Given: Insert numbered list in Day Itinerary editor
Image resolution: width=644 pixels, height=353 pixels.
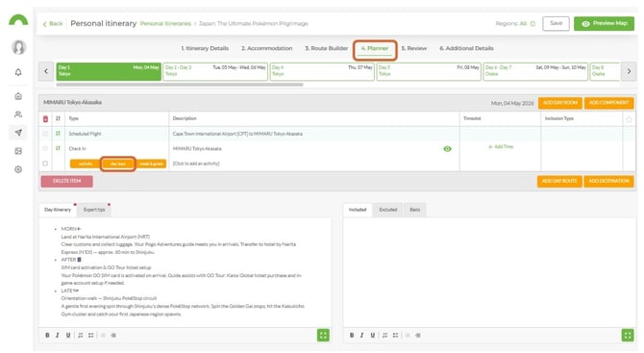Looking at the screenshot, I should pos(80,336).
